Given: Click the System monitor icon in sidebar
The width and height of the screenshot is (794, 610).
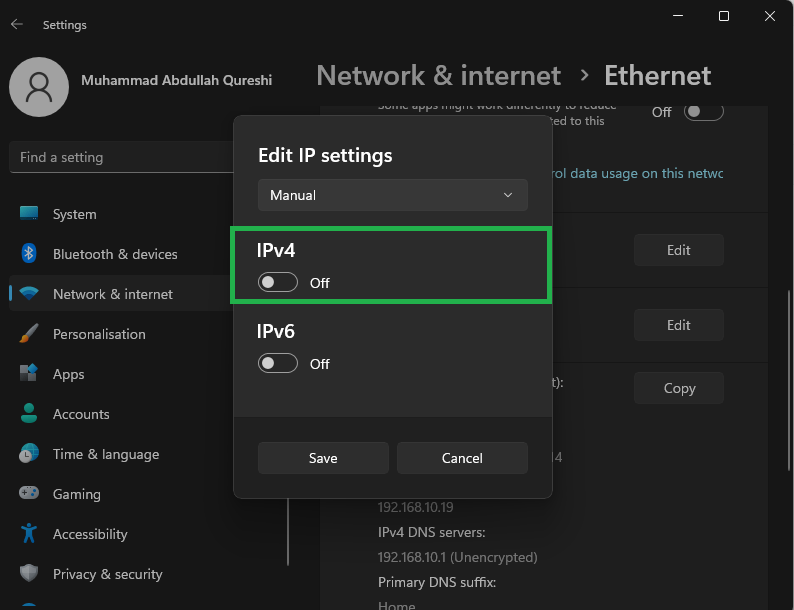Looking at the screenshot, I should click(29, 214).
